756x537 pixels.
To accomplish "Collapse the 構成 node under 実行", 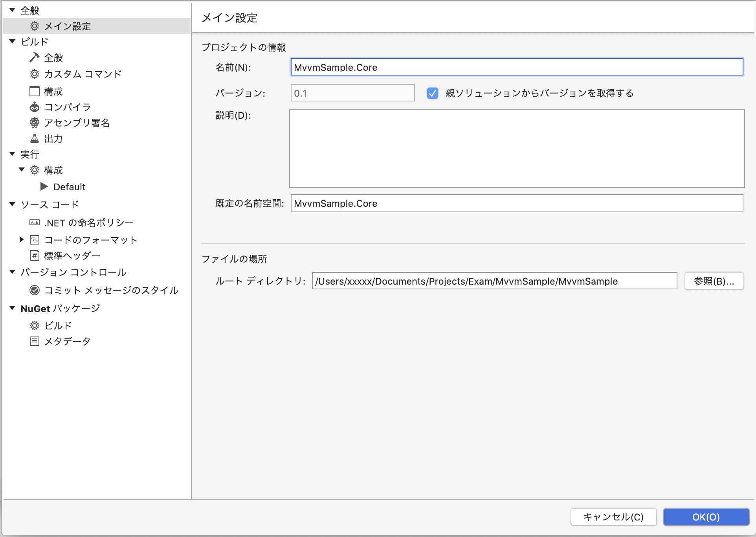I will tap(22, 170).
